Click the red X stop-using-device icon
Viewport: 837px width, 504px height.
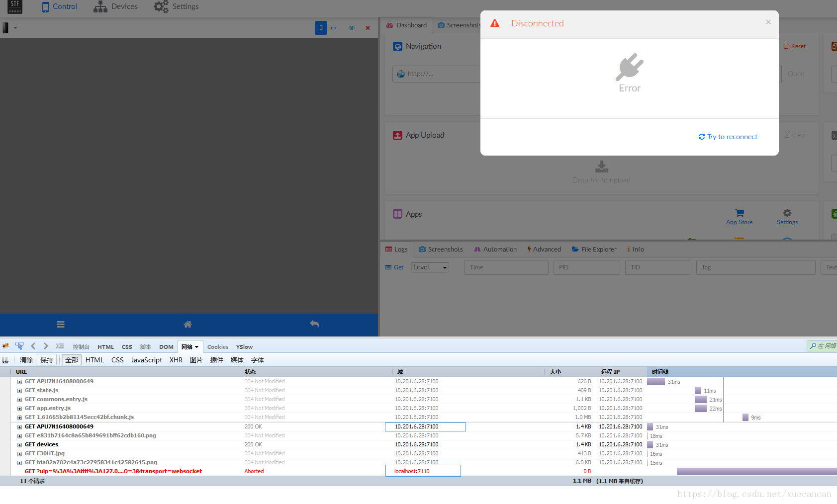click(368, 28)
